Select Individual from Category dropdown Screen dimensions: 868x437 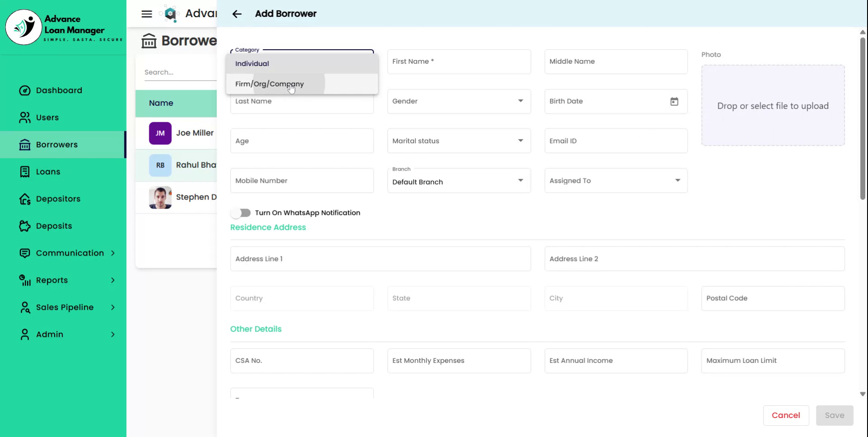(x=252, y=63)
